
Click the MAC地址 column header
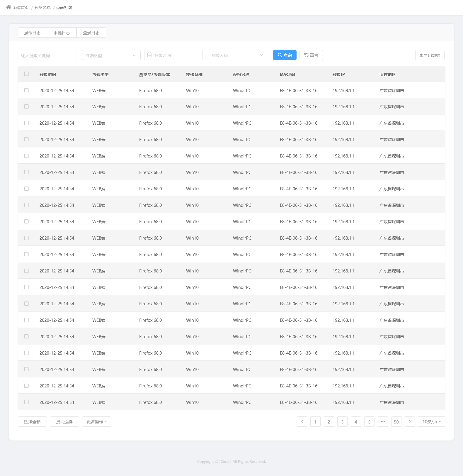[288, 74]
